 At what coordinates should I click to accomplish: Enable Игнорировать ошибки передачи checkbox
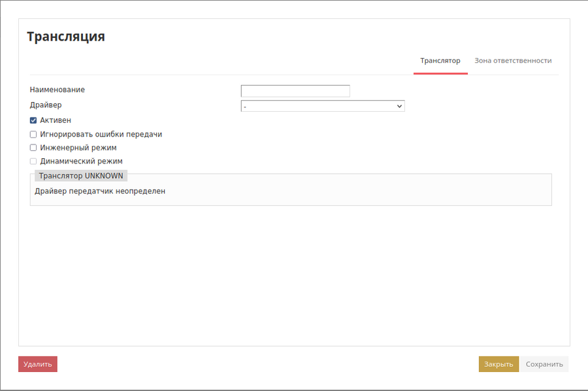tap(33, 134)
